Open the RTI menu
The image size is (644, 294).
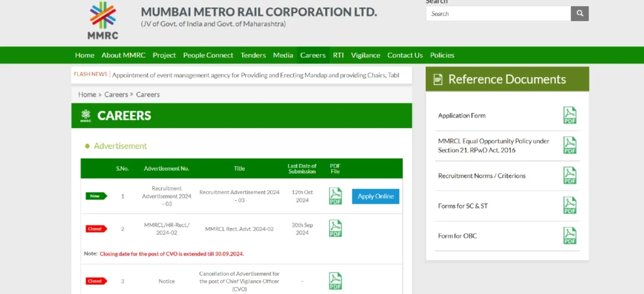click(338, 55)
